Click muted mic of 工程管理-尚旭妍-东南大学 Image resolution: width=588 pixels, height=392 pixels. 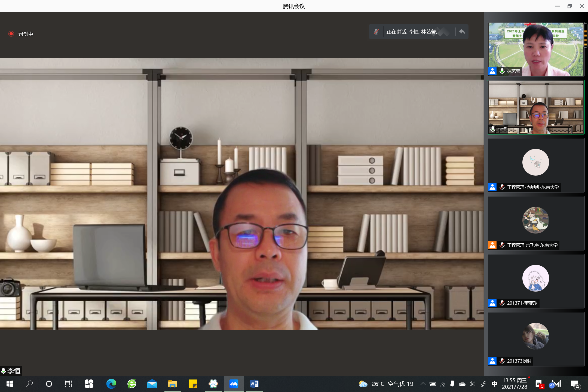pos(502,187)
